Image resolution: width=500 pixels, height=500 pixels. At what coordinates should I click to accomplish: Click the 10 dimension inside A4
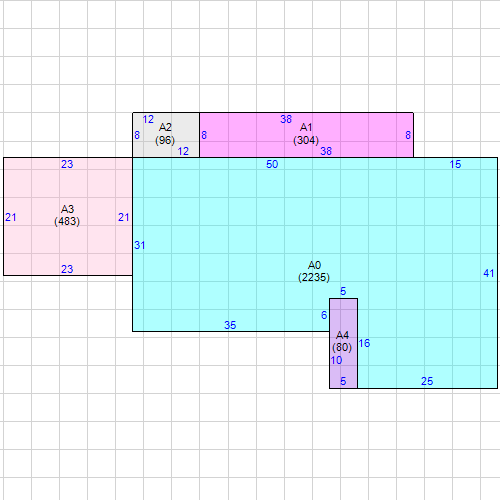pyautogui.click(x=336, y=360)
